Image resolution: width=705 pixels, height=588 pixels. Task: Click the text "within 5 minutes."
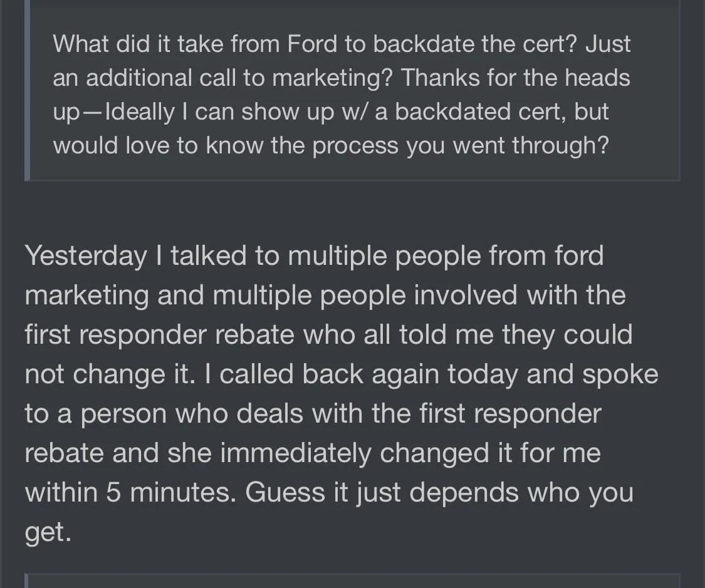130,493
